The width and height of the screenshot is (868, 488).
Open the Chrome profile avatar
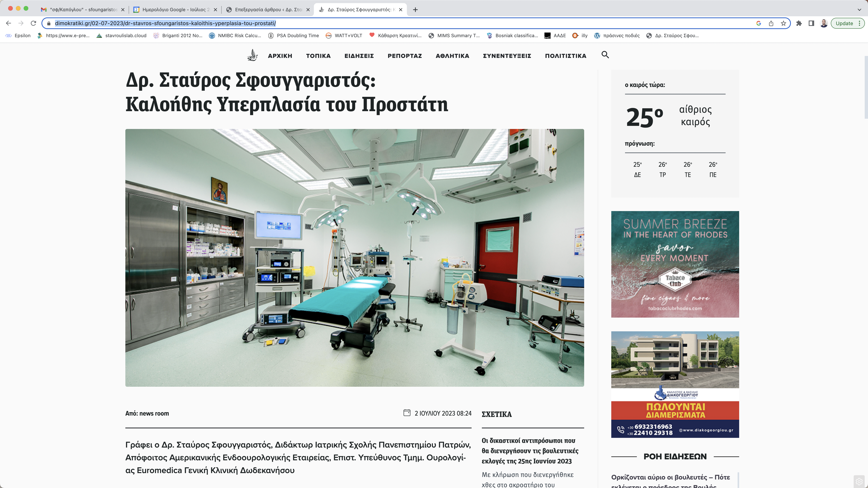[x=824, y=23]
